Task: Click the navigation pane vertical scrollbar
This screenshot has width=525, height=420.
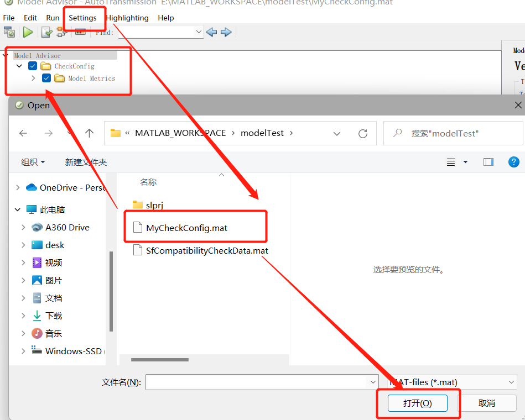Action: 111,291
